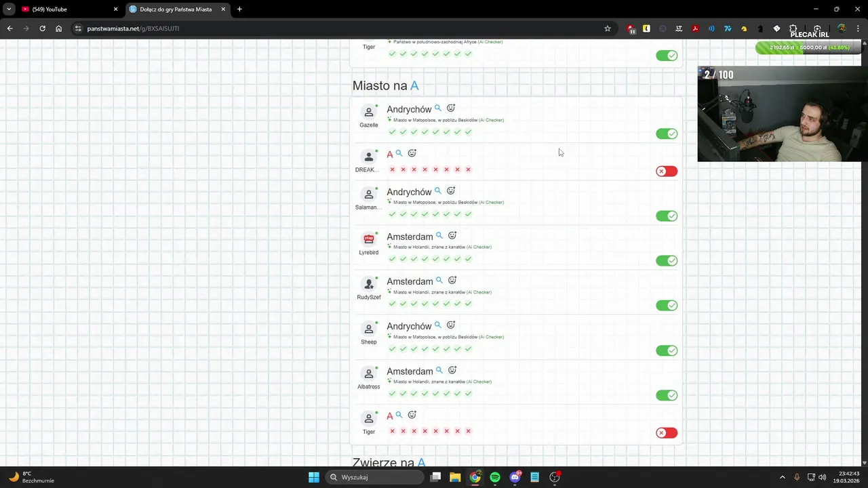
Task: Search Sheep's Andrychów answer online
Action: click(x=438, y=325)
